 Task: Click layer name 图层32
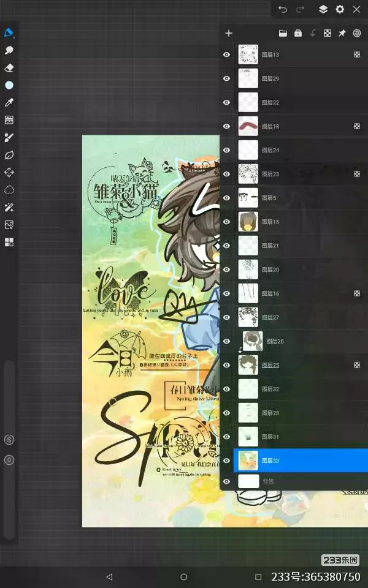270,390
